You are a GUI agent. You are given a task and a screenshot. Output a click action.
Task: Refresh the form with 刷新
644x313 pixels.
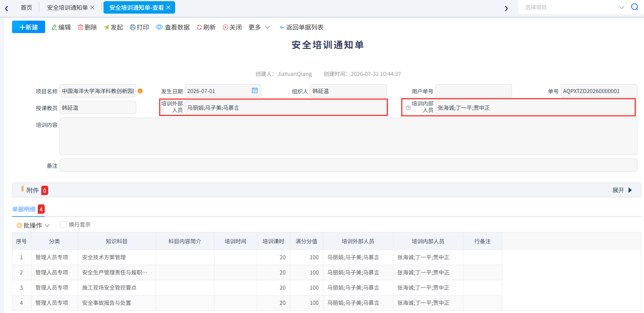tap(206, 27)
